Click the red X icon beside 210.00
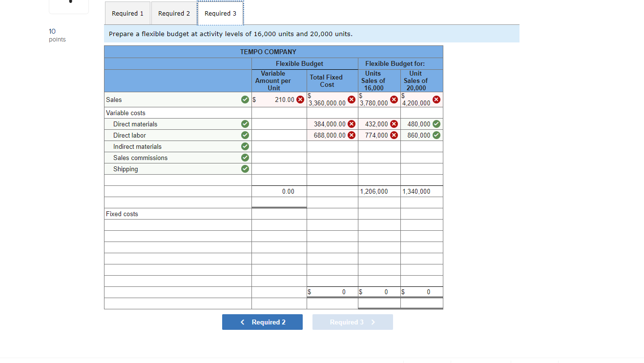 coord(301,99)
